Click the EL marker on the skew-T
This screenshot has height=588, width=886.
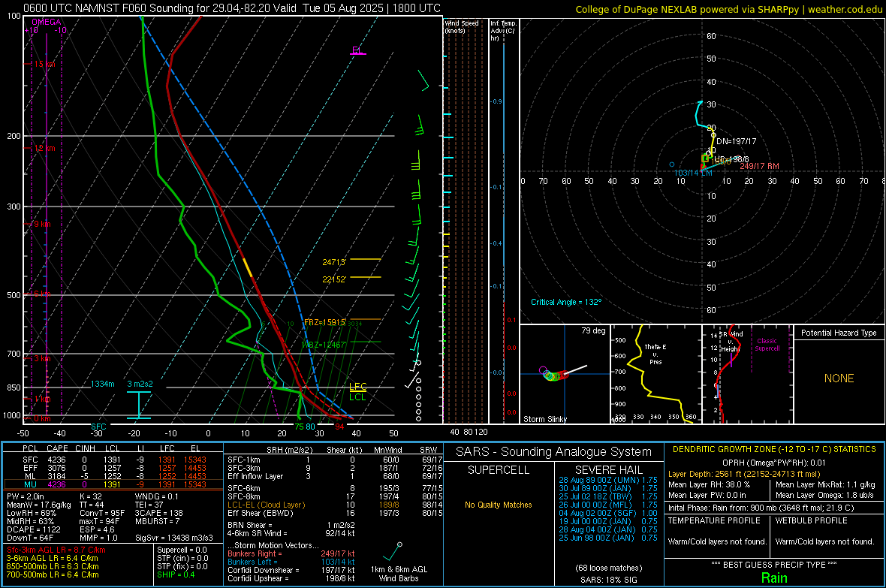(x=357, y=50)
